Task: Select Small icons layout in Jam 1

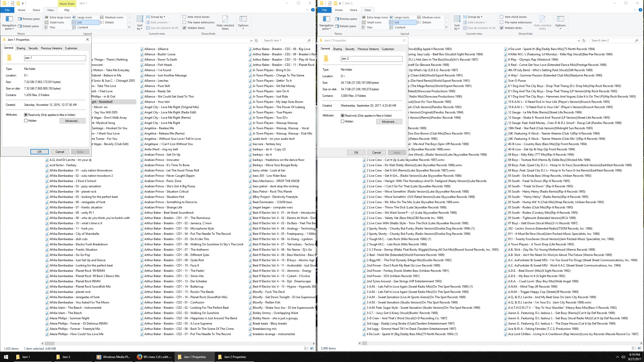Action: [x=54, y=22]
